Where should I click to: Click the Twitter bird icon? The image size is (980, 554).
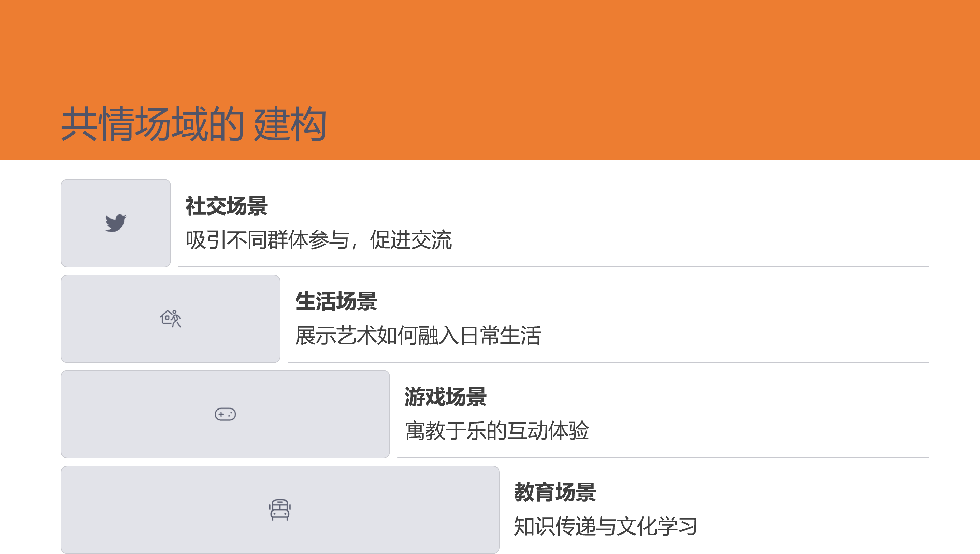116,223
